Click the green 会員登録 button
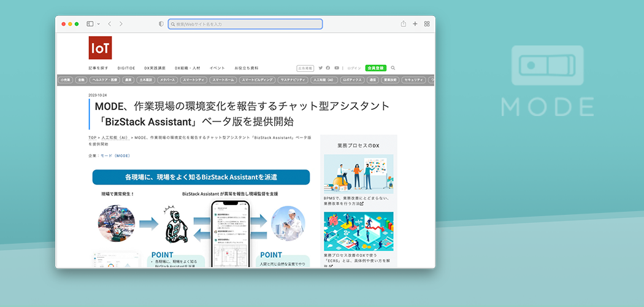Viewport: 644px width, 307px height. tap(375, 68)
